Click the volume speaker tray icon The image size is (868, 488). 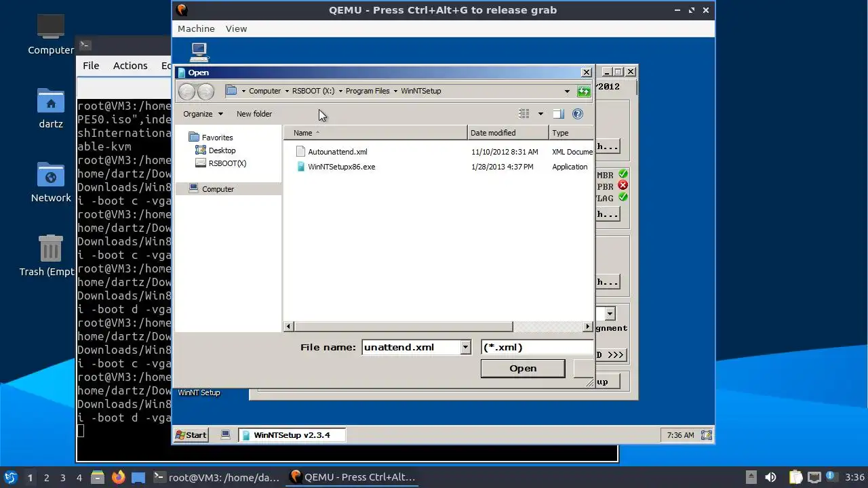click(x=770, y=477)
